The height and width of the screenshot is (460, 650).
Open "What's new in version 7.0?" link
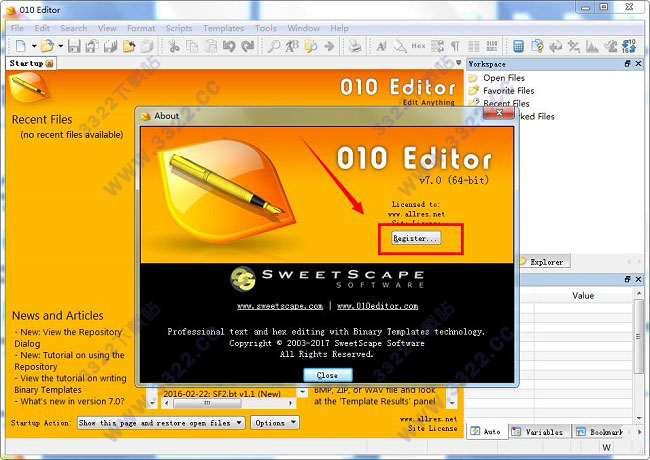coord(70,402)
